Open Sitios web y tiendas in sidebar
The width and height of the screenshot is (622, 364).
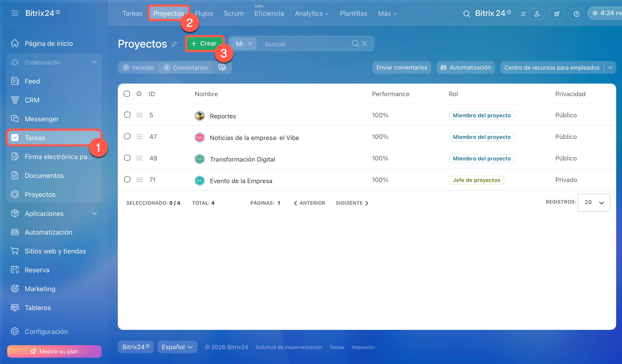click(54, 251)
